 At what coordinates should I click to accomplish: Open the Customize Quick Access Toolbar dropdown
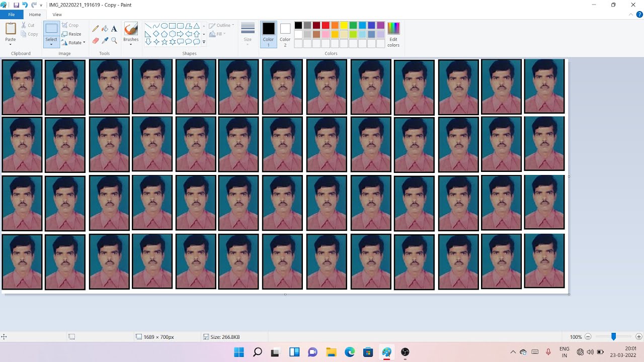[x=41, y=5]
